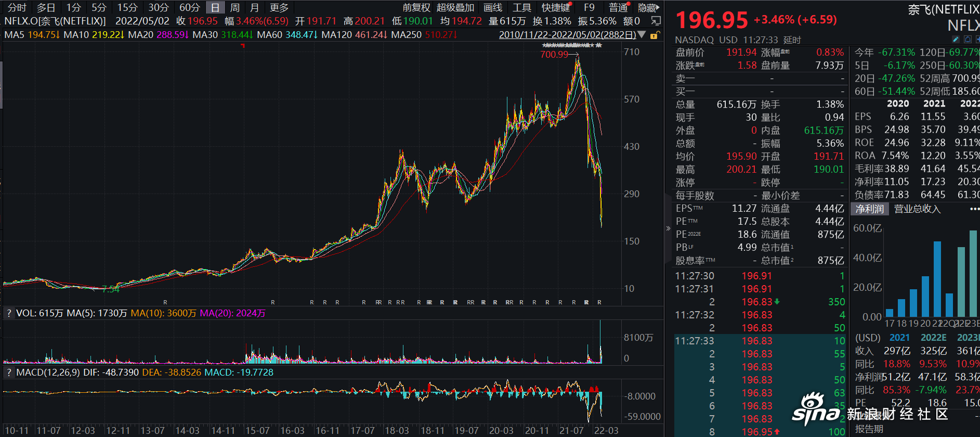
Task: Click the NFLX.O[奈飞(NETFLIX)] ticker label
Action: click(x=55, y=21)
